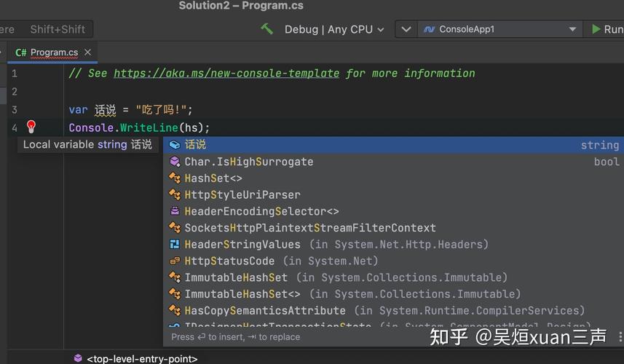Screen dimensions: 624x364
Task: Choose ImmutableHashSet non-generic completion item
Action: tap(393, 277)
